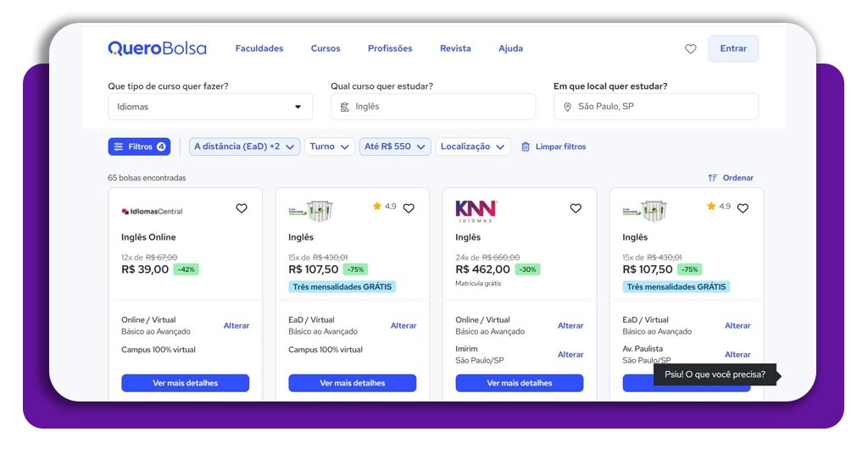Image resolution: width=868 pixels, height=454 pixels.
Task: Favorite the IdiomasCentral Inglês Online card
Action: click(242, 208)
